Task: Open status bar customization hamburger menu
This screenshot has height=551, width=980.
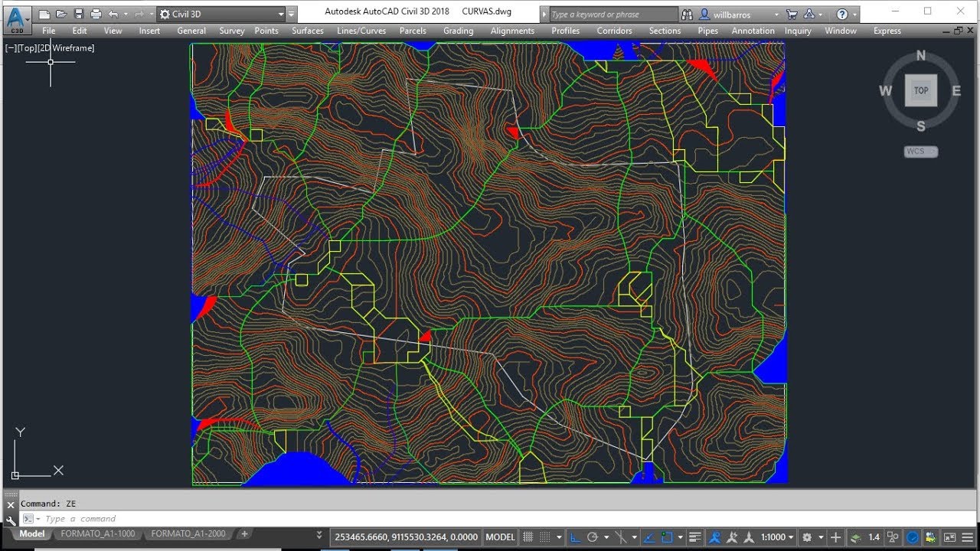Action: (x=967, y=537)
